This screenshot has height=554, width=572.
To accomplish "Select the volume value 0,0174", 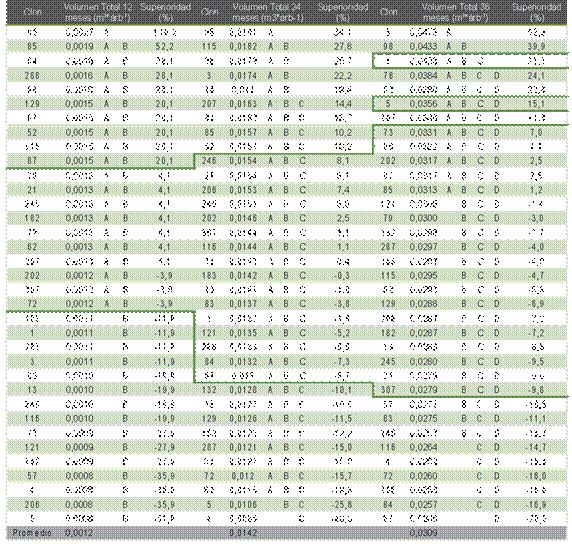I will (x=243, y=75).
